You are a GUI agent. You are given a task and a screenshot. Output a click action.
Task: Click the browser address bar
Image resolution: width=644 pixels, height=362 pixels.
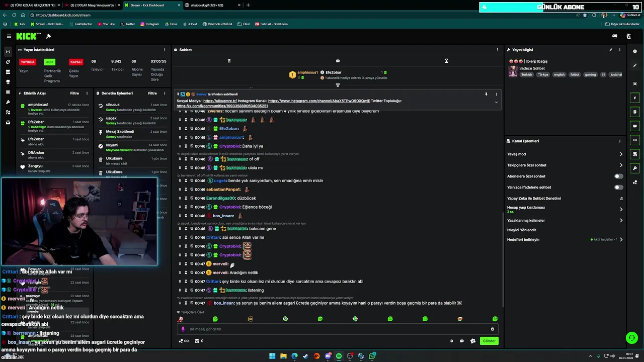302,15
